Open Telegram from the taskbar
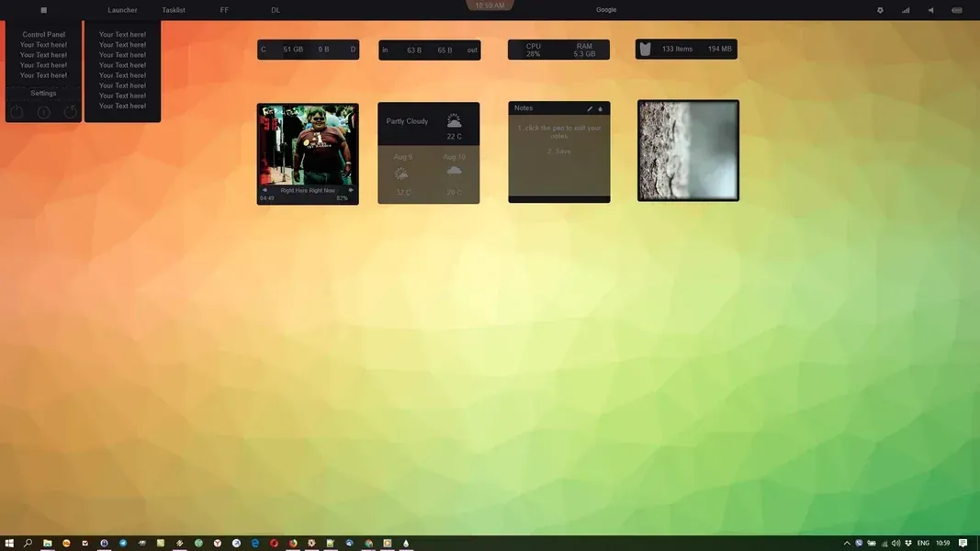980x551 pixels. point(123,544)
